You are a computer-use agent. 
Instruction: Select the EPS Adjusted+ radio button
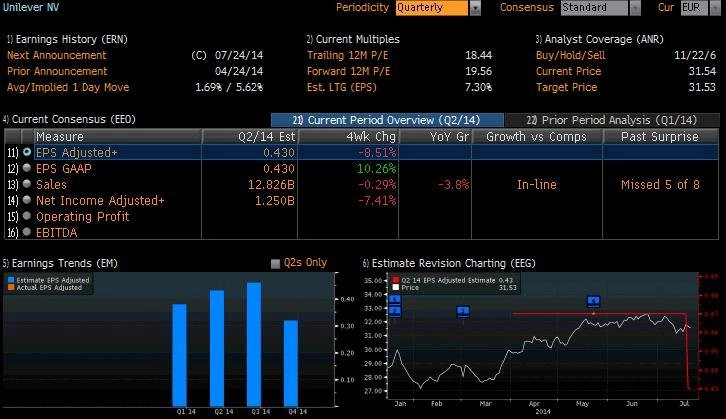[x=27, y=152]
